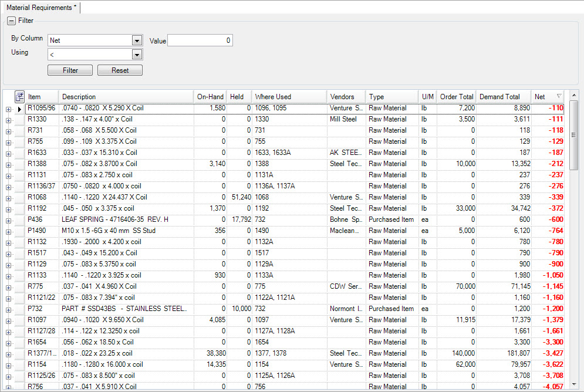Sort by the On-Hand column header
This screenshot has width=584, height=392.
(210, 96)
